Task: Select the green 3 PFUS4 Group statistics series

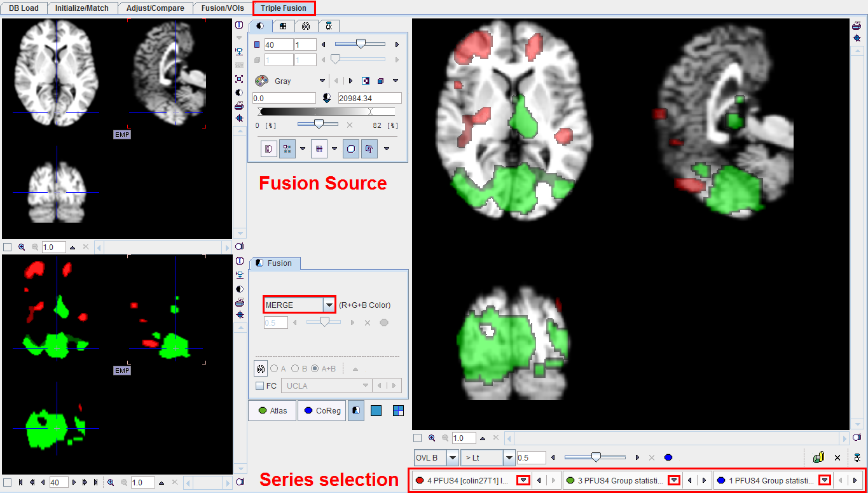Action: click(614, 480)
